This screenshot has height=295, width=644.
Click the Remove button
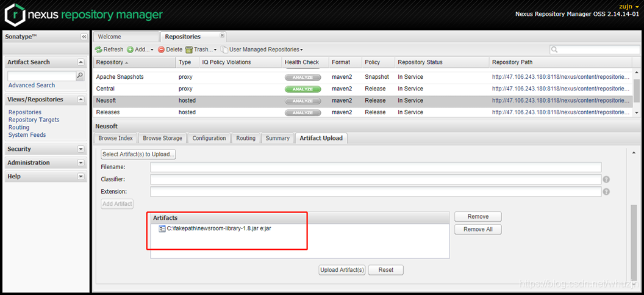tap(478, 216)
